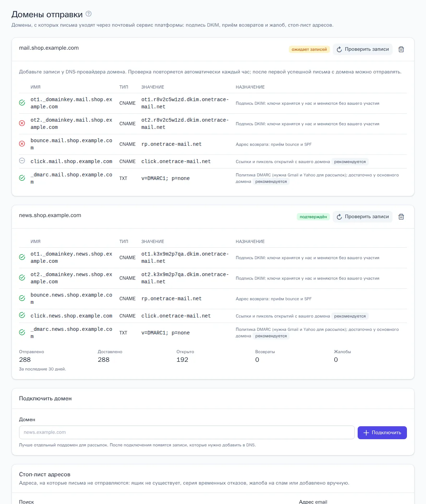Check records for mail.shop.example.com

click(363, 49)
